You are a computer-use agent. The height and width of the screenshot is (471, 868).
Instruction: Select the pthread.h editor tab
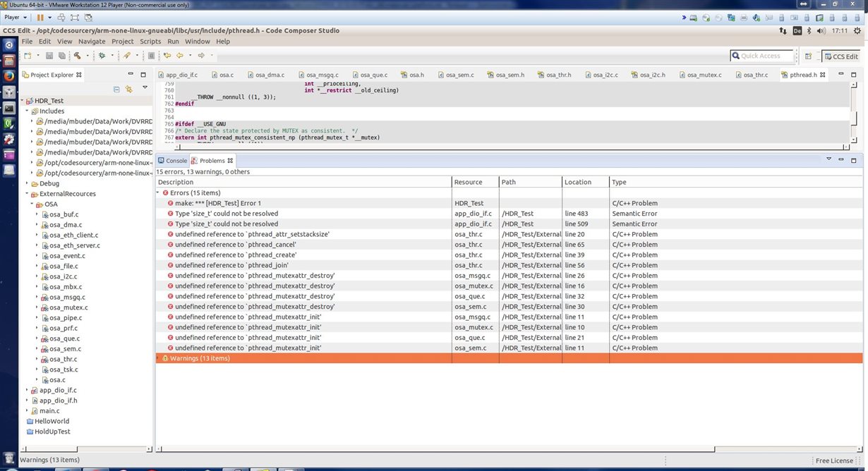pos(804,74)
